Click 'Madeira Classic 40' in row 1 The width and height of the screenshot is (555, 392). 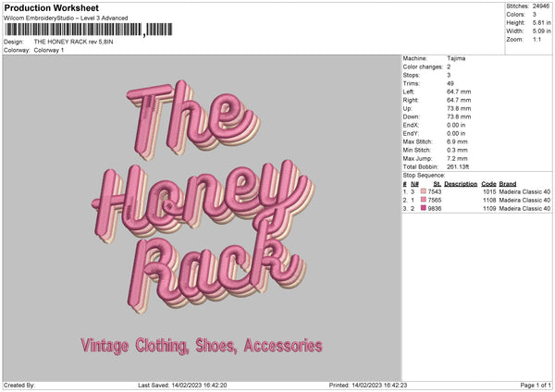[524, 191]
